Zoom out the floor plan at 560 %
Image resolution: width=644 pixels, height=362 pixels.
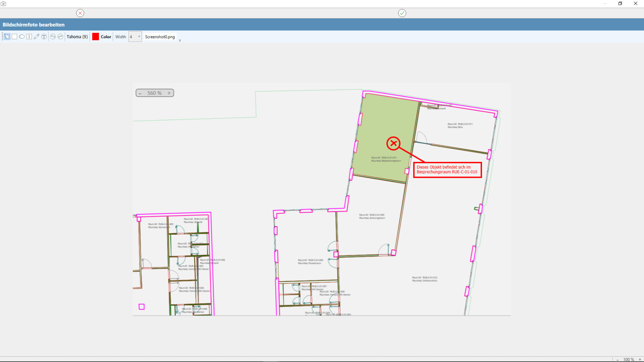coord(140,93)
